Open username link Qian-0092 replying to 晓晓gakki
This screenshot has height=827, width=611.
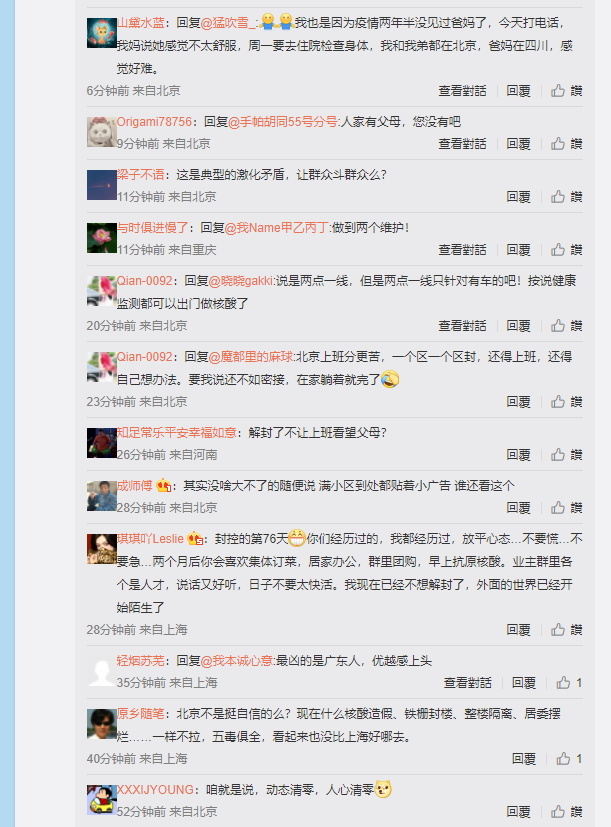145,281
